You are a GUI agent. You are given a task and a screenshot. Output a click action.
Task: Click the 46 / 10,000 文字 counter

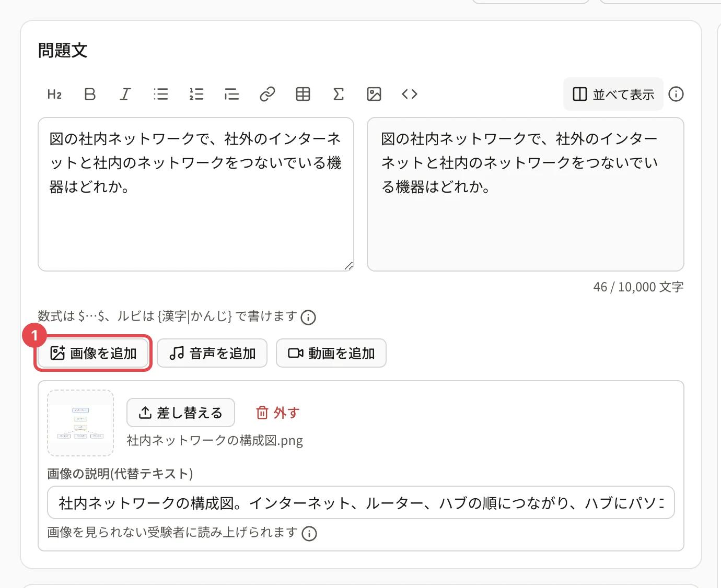click(638, 287)
